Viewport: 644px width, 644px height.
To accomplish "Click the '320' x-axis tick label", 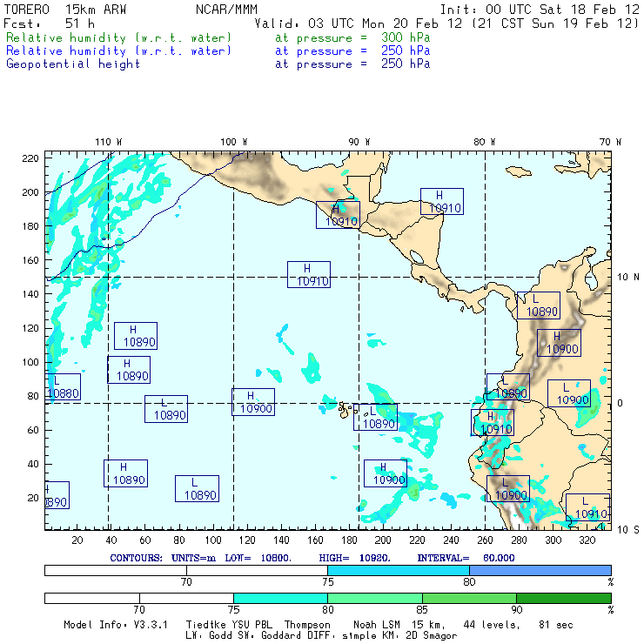I will (587, 540).
